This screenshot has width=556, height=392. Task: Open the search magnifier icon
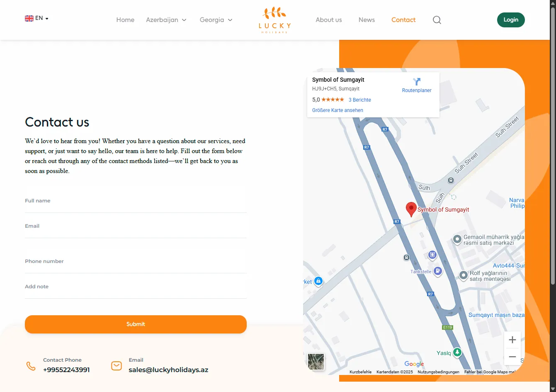437,20
